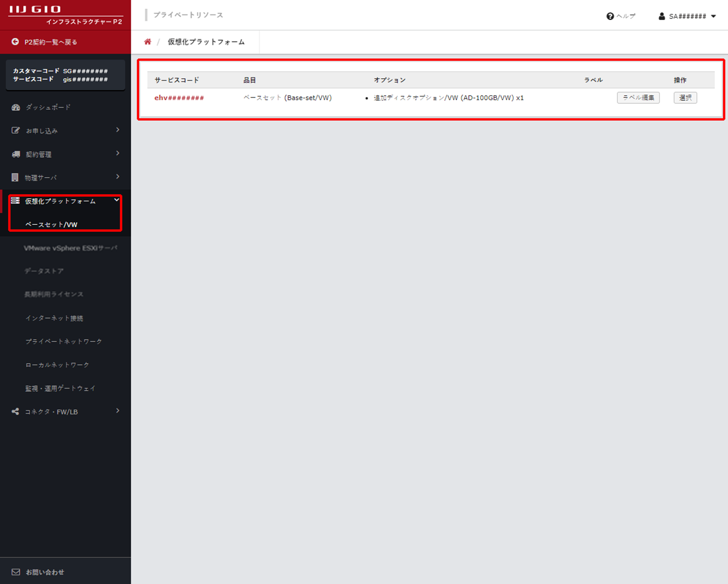Click 仮想化プラットフォーム breadcrumb text
728x584 pixels.
(206, 42)
